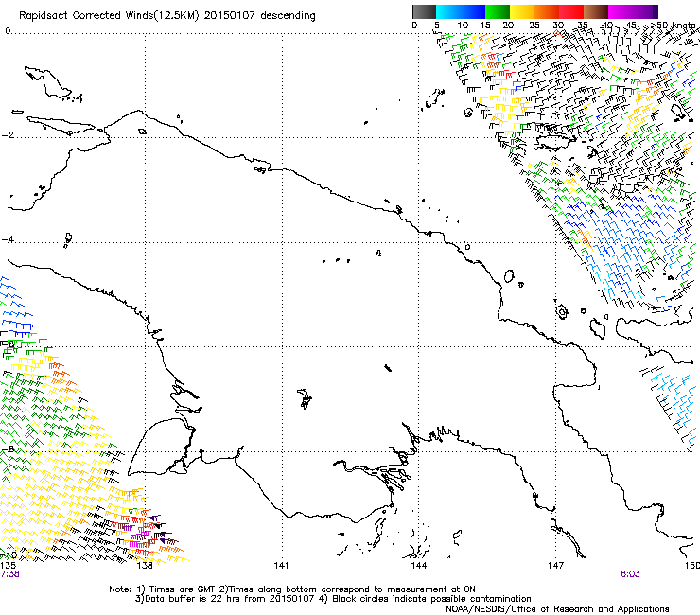The width and height of the screenshot is (700, 615).
Task: Click the purple time stamp 6:03
Action: coord(630,574)
